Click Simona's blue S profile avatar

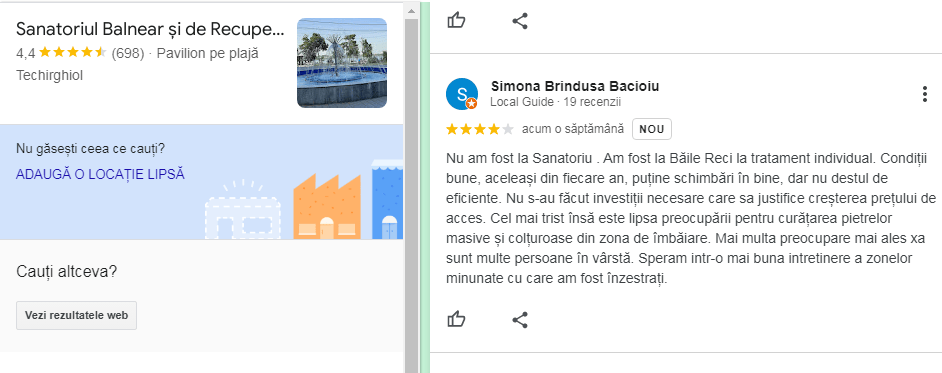[462, 94]
